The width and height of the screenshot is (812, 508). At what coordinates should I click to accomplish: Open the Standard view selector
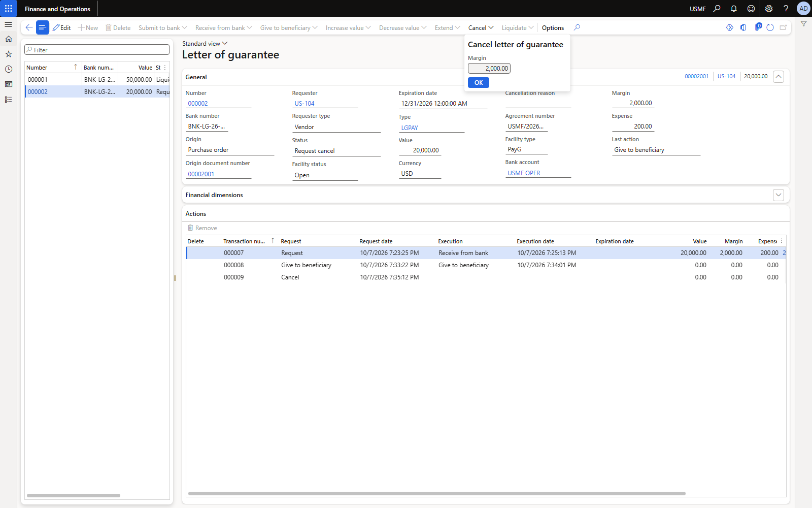[205, 44]
